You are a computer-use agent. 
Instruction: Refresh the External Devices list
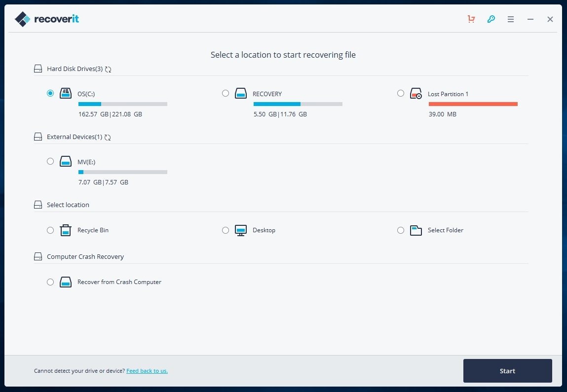[x=108, y=137]
